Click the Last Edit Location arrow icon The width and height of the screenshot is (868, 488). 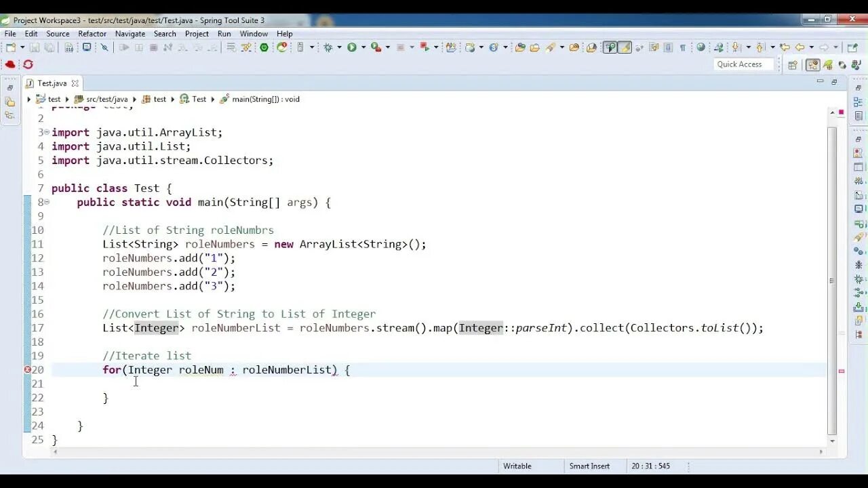click(785, 47)
